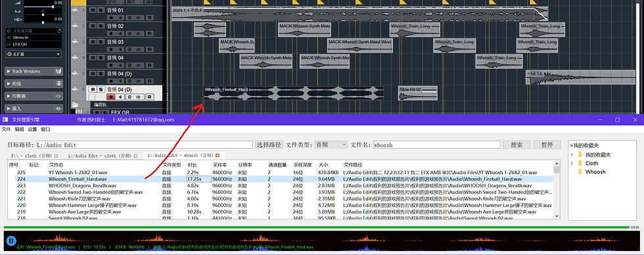Solo track 音频 01

(x=101, y=10)
